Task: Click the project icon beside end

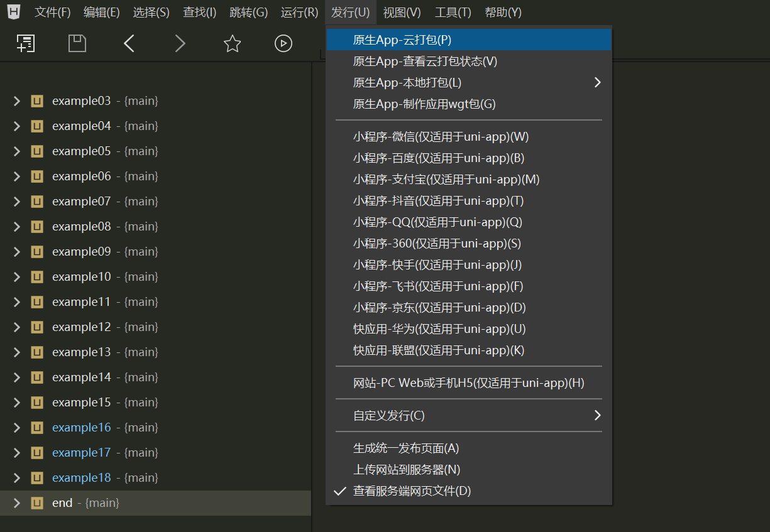Action: (37, 503)
